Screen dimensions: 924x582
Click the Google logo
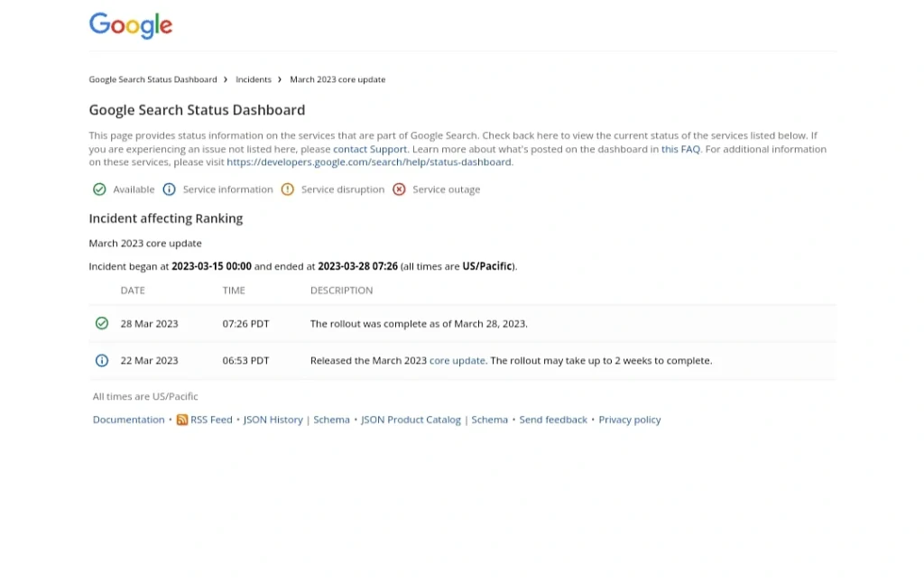click(x=131, y=25)
